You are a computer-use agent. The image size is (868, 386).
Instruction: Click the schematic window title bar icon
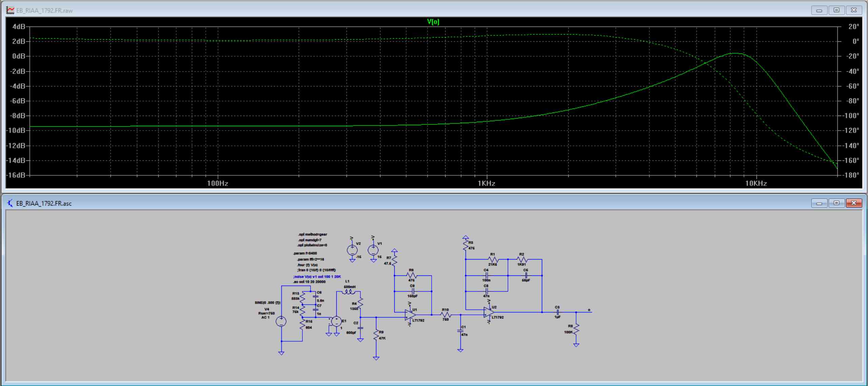tap(10, 203)
